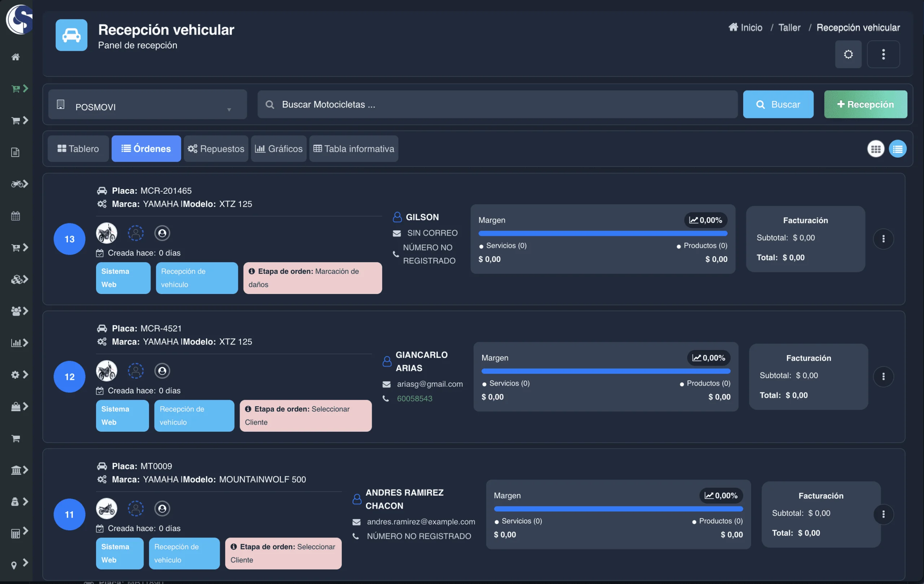Click dashed assign-user icon on order 12
Viewport: 924px width, 584px height.
coord(135,371)
